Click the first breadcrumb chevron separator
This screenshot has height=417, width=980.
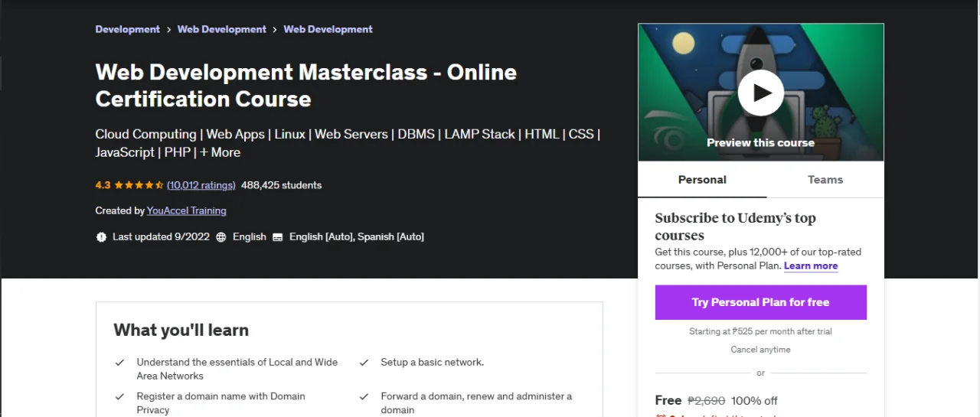click(169, 29)
